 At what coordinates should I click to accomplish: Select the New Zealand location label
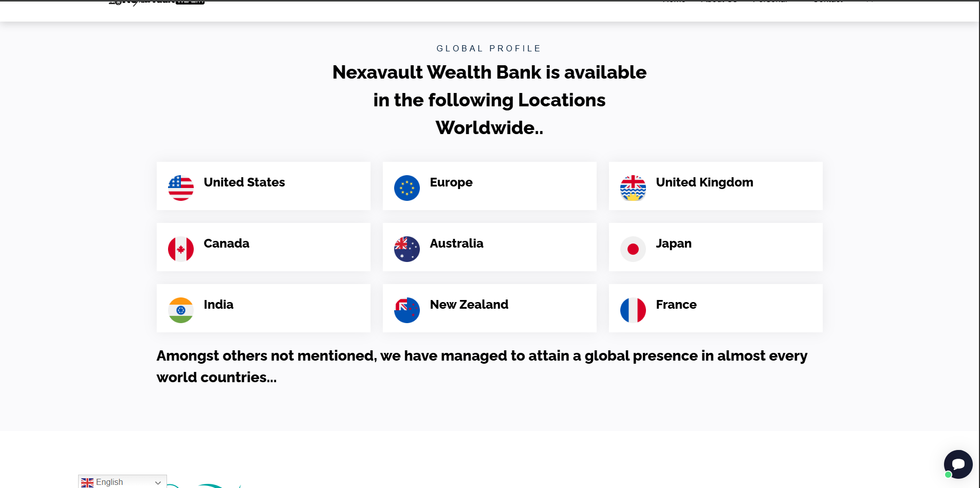pos(469,305)
